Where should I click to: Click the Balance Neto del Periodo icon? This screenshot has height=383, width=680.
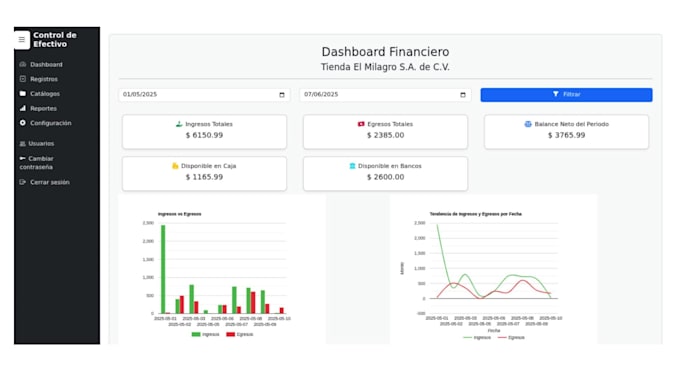528,124
